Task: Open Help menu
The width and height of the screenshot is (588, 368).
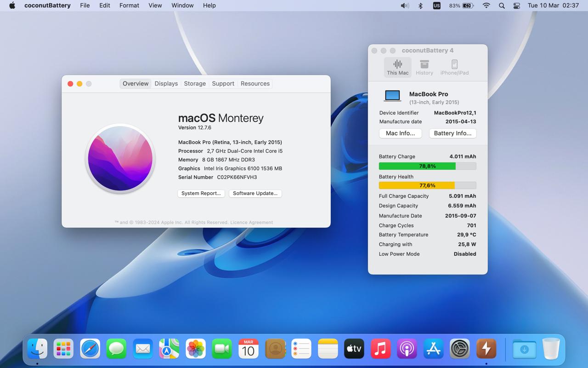Action: click(209, 6)
